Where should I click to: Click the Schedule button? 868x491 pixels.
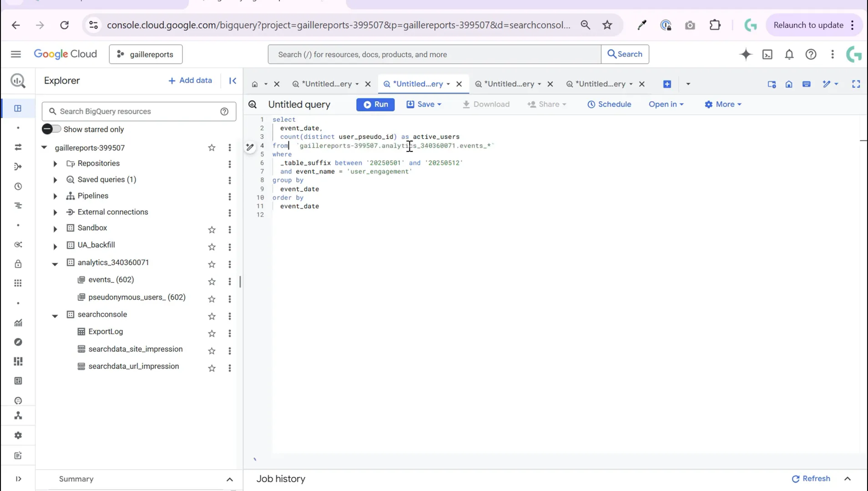[x=609, y=104]
